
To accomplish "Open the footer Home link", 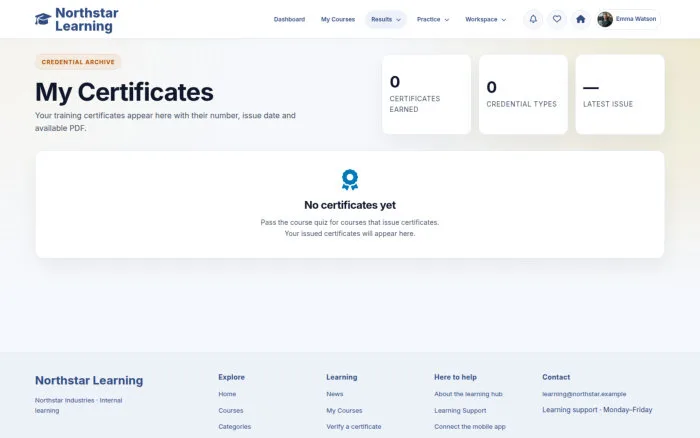I will 227,394.
